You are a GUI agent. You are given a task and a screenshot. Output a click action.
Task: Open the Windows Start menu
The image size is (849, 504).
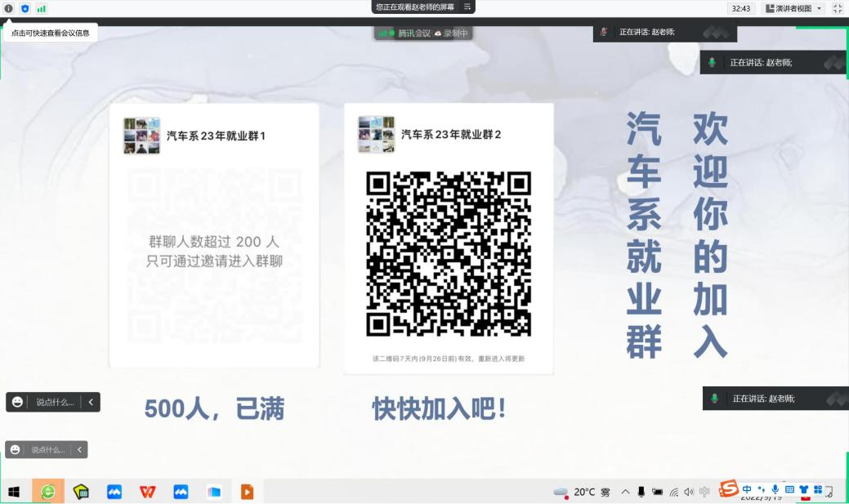click(14, 492)
